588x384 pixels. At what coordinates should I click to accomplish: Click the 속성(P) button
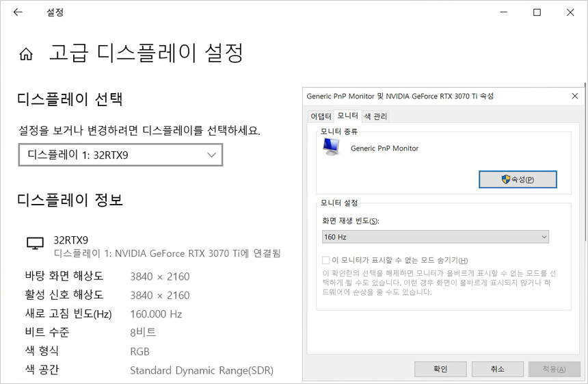tap(518, 179)
